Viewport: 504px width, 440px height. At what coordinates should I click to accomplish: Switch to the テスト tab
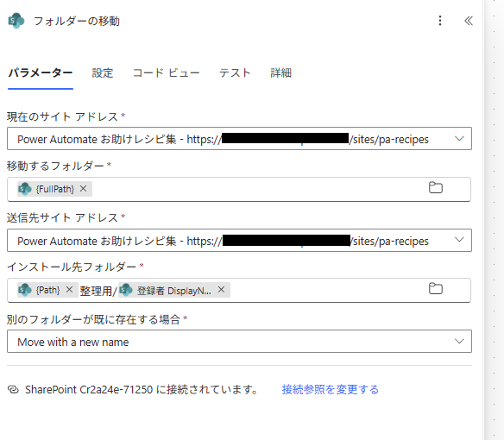(x=235, y=73)
